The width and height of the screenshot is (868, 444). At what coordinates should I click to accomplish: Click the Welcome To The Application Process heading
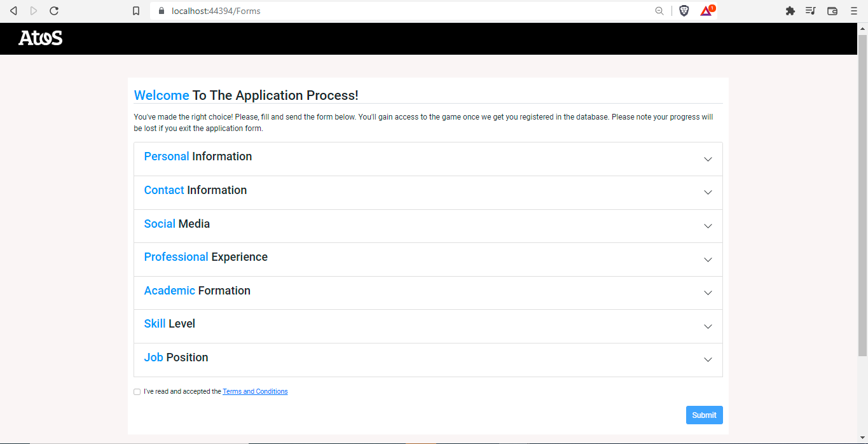tap(246, 95)
